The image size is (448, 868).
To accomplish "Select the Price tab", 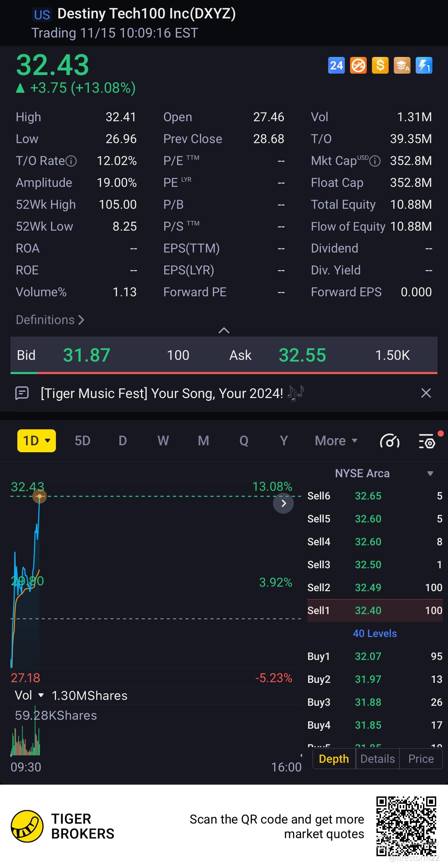I will tap(421, 759).
